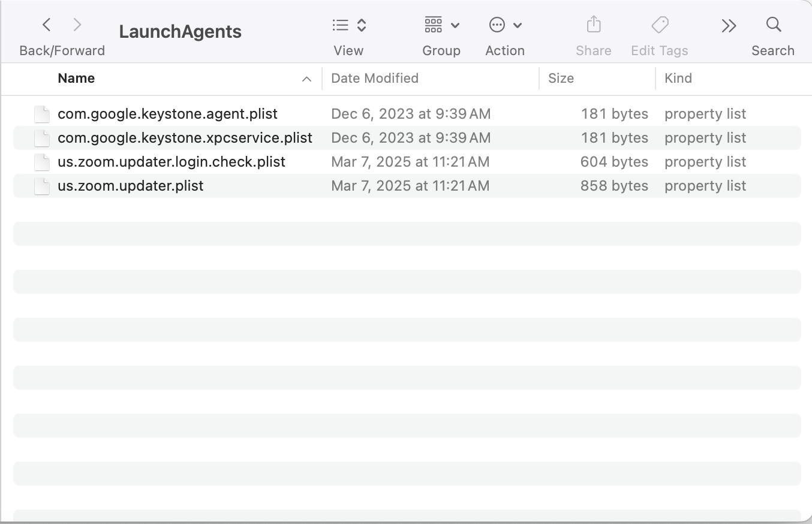This screenshot has width=812, height=524.
Task: Open Search with the magnifying glass
Action: [774, 25]
